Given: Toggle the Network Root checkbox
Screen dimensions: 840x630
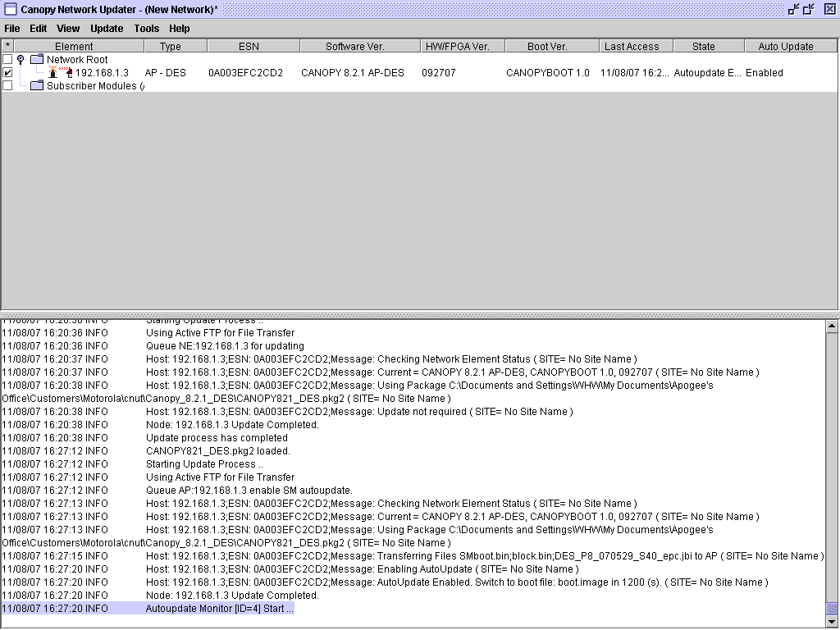Looking at the screenshot, I should click(8, 60).
